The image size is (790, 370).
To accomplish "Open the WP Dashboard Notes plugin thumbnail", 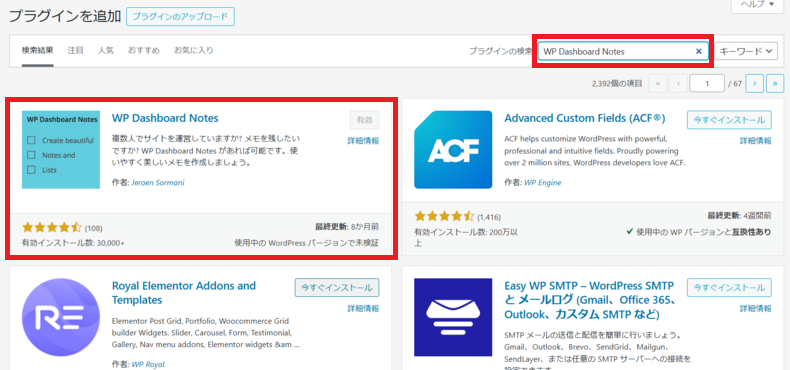I will coord(61,150).
